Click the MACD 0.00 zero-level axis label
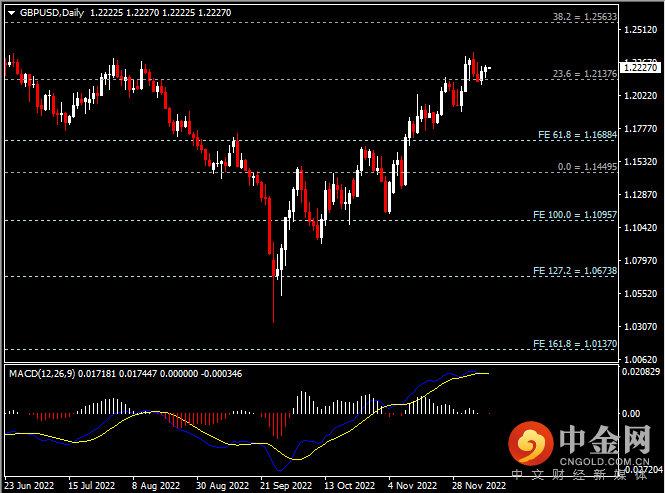The height and width of the screenshot is (493, 665). [634, 412]
